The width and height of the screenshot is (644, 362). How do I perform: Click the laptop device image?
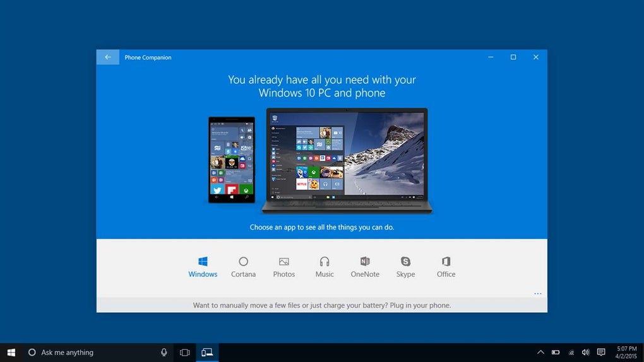[x=347, y=161]
